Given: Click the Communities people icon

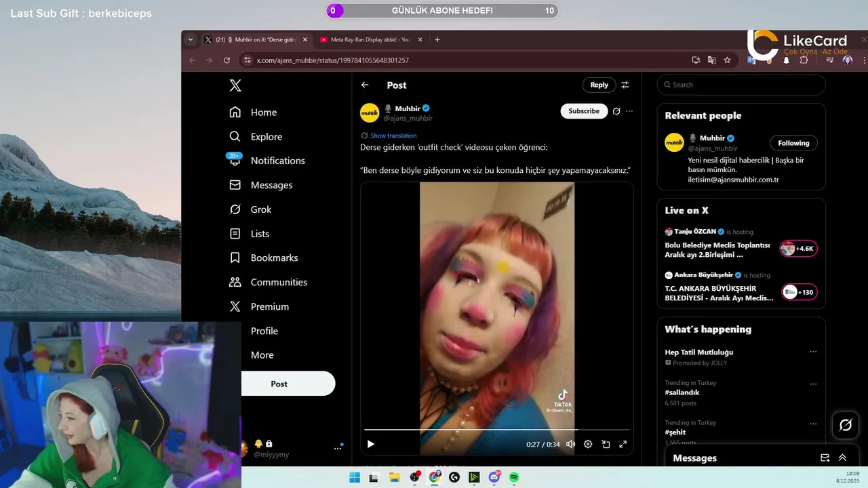Looking at the screenshot, I should [235, 282].
